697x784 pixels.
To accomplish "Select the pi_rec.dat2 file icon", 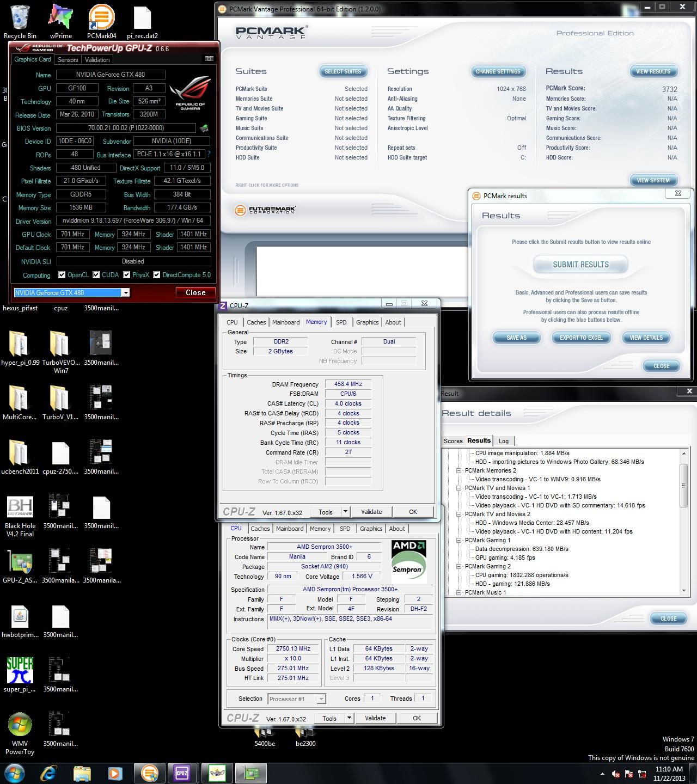I will click(142, 22).
